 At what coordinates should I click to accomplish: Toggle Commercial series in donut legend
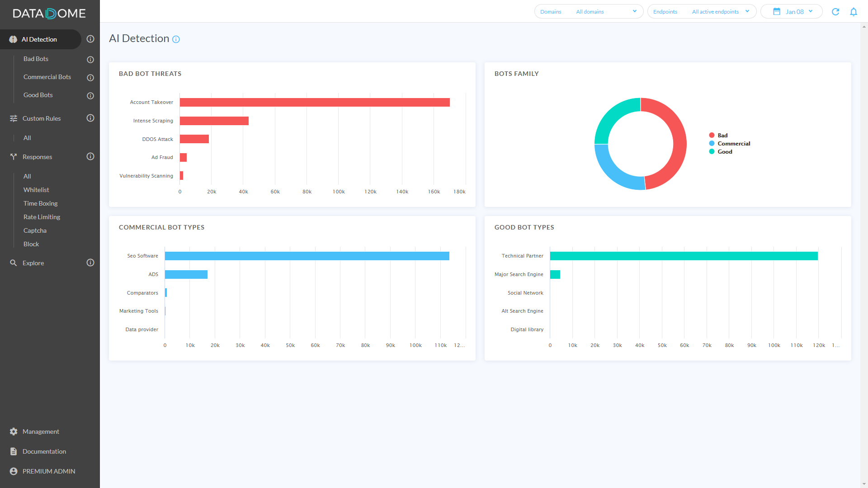(733, 144)
